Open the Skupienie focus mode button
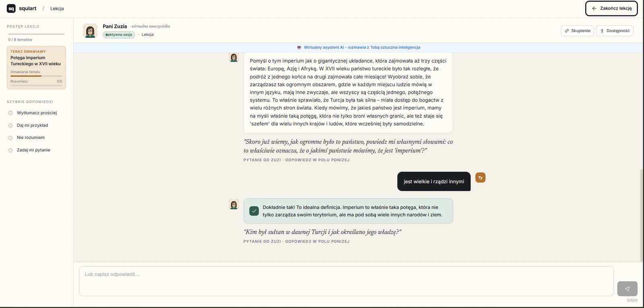This screenshot has height=308, width=644. 577,31
